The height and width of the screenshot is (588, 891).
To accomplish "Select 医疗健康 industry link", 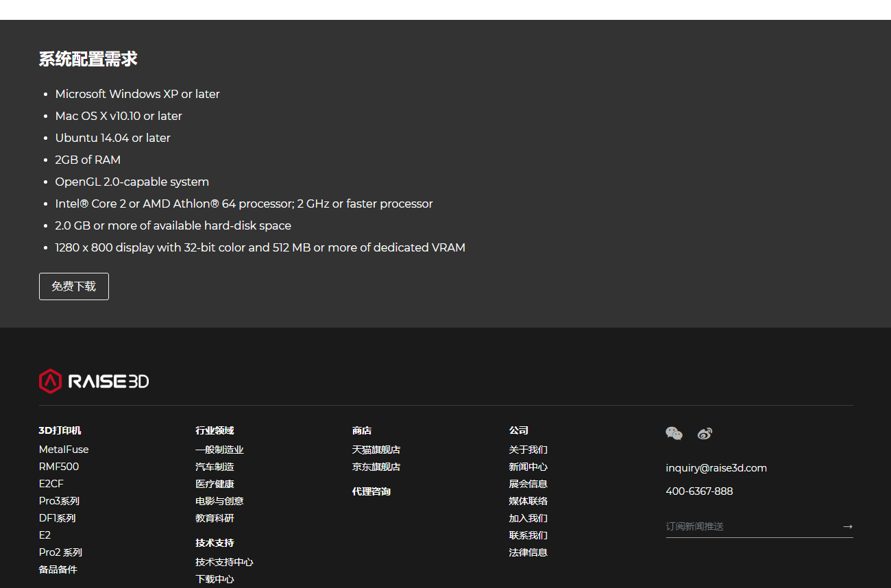I will coord(215,484).
